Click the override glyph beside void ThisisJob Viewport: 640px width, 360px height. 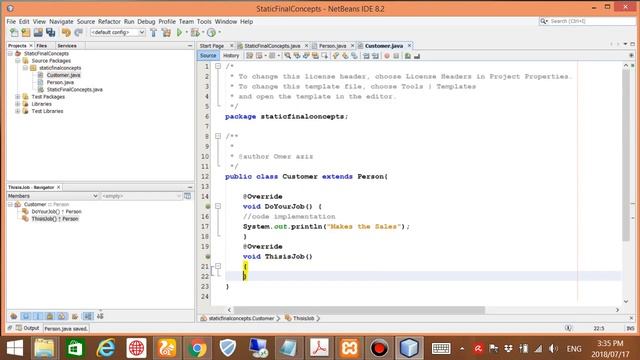pyautogui.click(x=208, y=257)
